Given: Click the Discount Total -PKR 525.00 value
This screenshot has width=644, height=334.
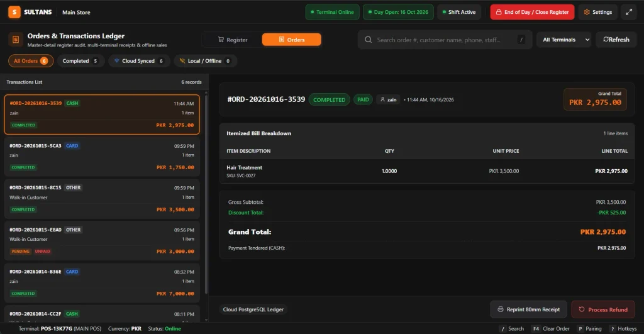Looking at the screenshot, I should click(611, 213).
